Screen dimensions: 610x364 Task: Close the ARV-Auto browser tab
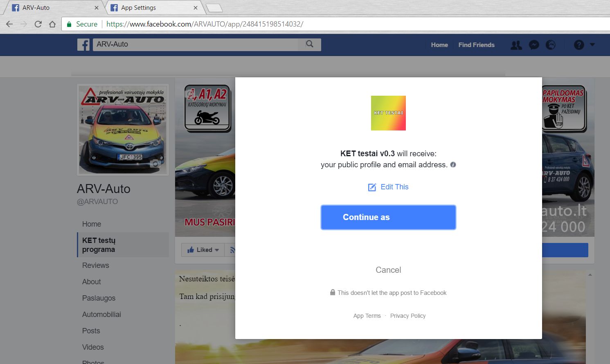click(x=97, y=8)
